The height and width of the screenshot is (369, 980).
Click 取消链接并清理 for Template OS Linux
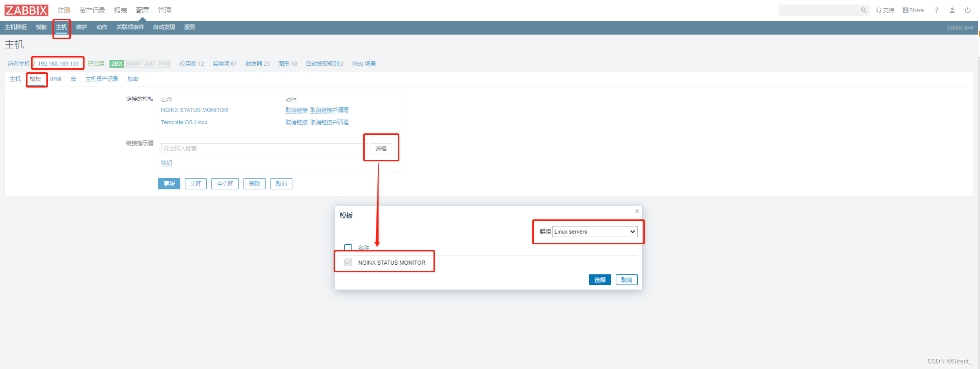click(x=330, y=122)
